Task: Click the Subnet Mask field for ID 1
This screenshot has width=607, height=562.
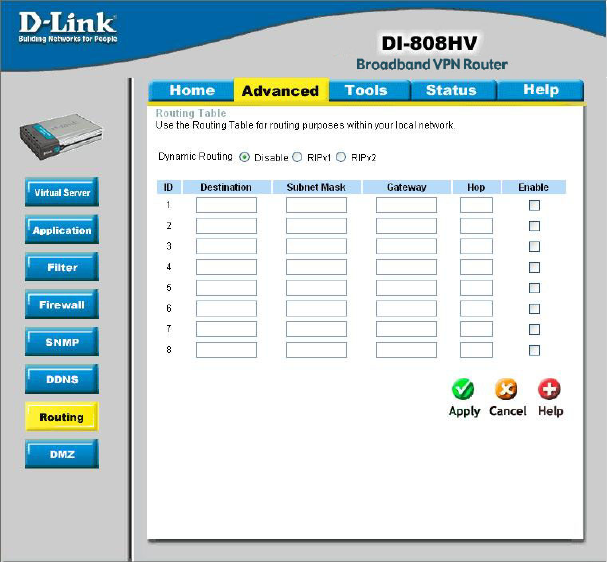Action: pyautogui.click(x=316, y=205)
